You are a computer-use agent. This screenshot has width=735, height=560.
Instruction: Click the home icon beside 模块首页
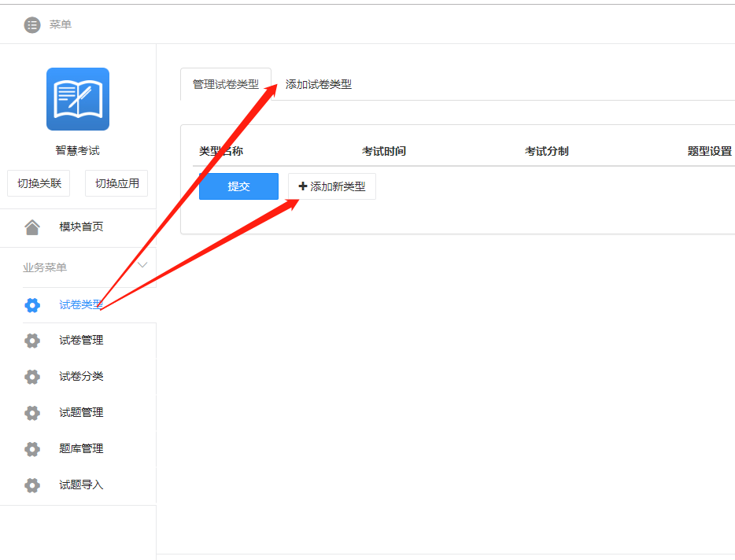(x=32, y=227)
